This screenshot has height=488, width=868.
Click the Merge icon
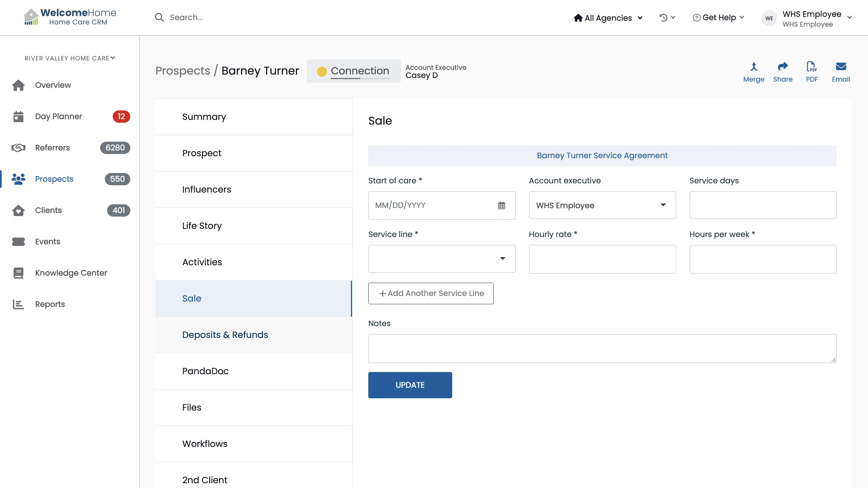753,67
